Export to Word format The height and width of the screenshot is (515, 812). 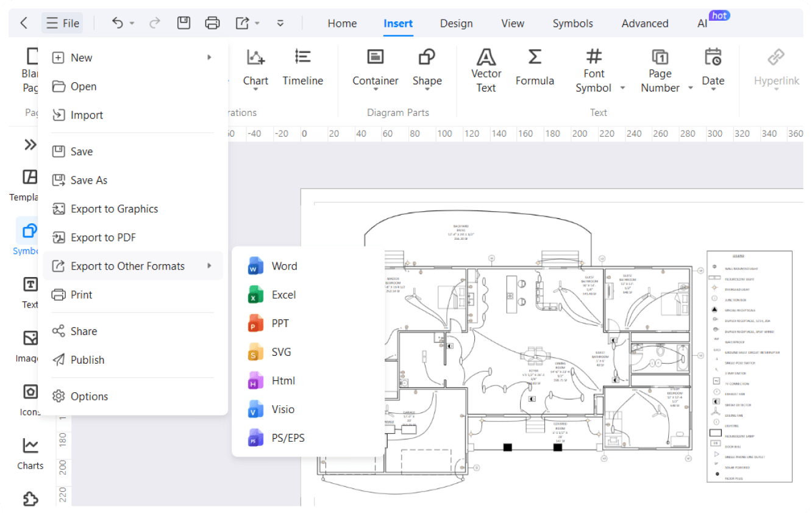pos(308,266)
